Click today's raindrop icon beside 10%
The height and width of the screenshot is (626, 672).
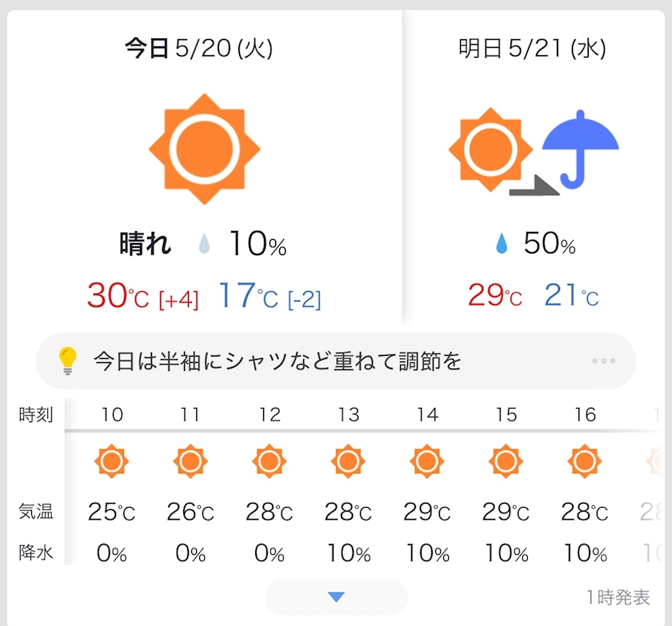tap(205, 245)
